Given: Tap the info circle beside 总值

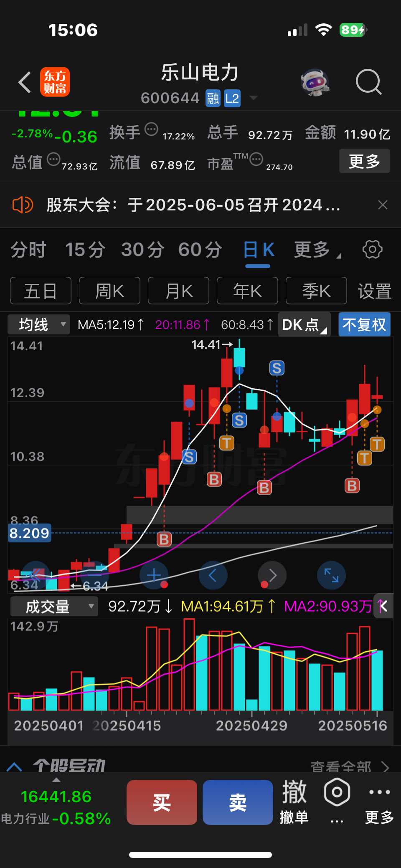Looking at the screenshot, I should pyautogui.click(x=53, y=159).
